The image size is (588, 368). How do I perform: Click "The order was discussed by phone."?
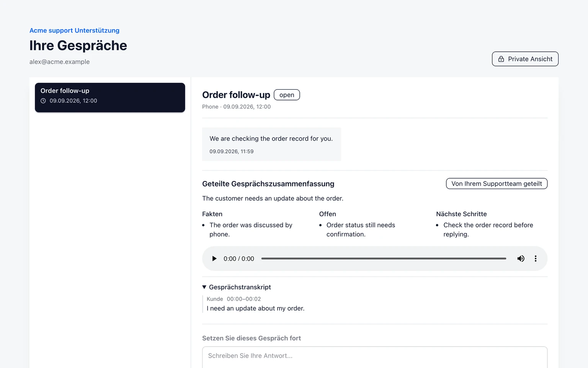coord(251,230)
